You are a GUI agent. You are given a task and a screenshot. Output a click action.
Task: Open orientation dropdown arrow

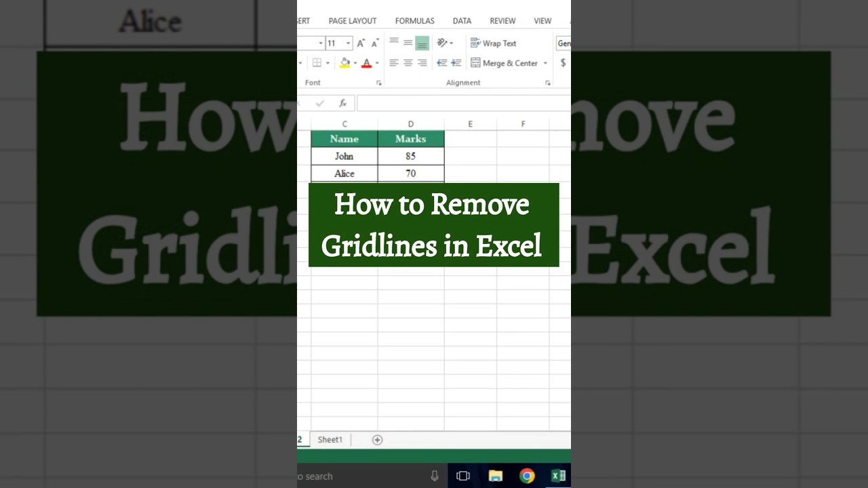(x=452, y=43)
